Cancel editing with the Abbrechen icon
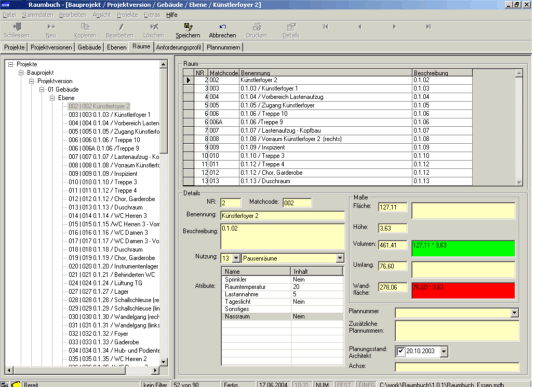Image resolution: width=533 pixels, height=387 pixels. click(222, 27)
